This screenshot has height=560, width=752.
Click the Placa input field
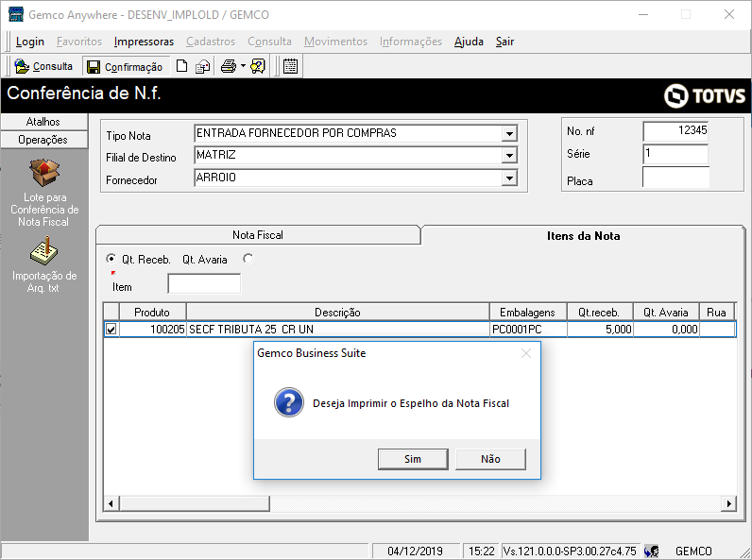tap(675, 178)
